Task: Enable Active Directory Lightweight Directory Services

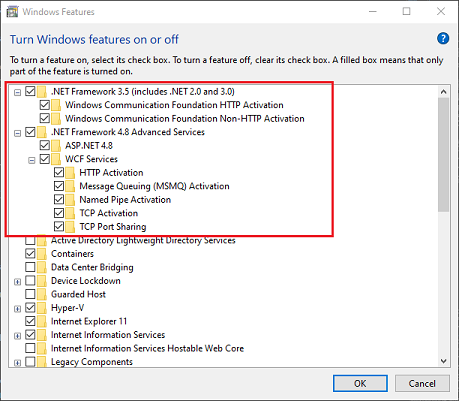Action: tap(30, 240)
